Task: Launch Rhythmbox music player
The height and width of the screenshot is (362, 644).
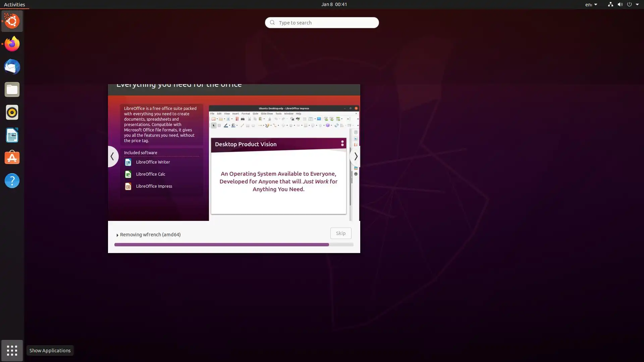Action: click(x=12, y=112)
